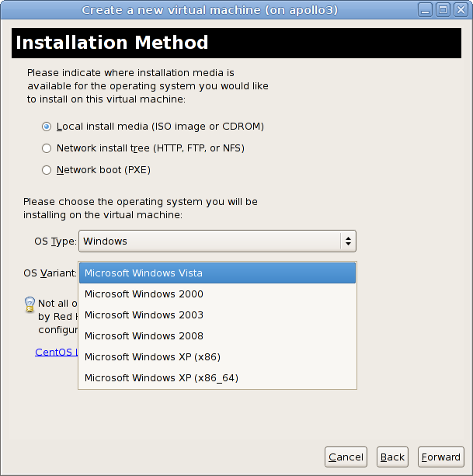This screenshot has width=473, height=476.
Task: Open the OS Type dropdown
Action: [x=217, y=241]
